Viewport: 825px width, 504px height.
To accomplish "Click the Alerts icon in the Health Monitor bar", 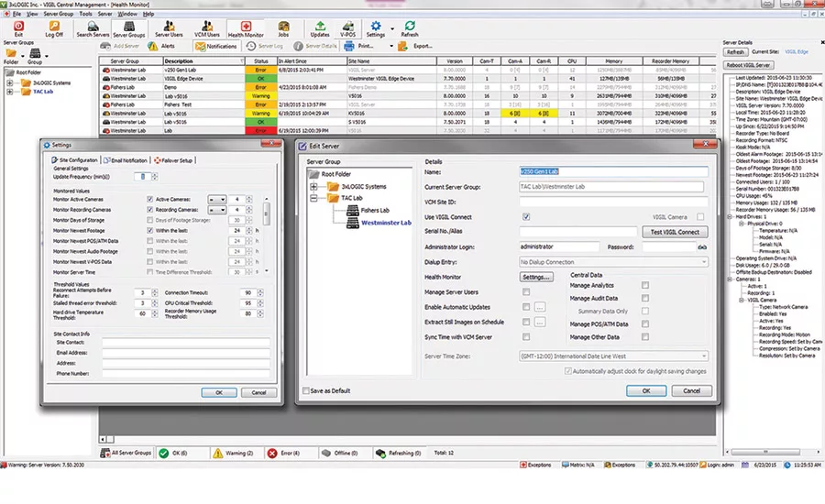I will click(x=152, y=47).
